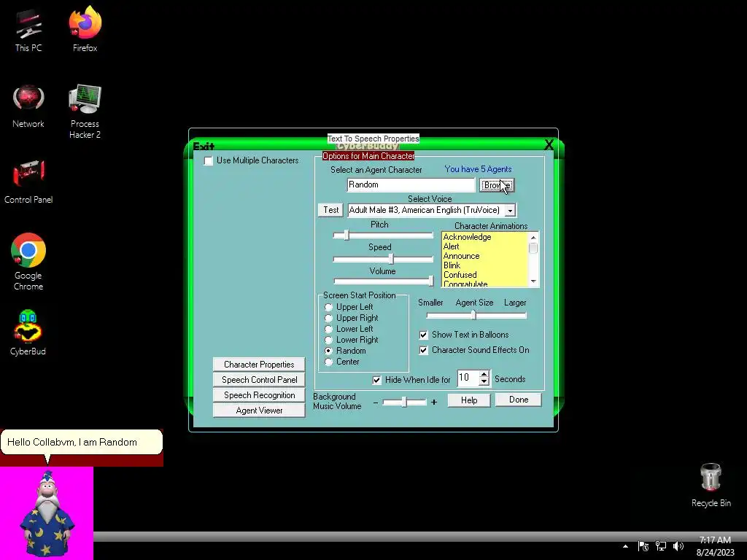Decrease idle seconds with down arrow

484,381
